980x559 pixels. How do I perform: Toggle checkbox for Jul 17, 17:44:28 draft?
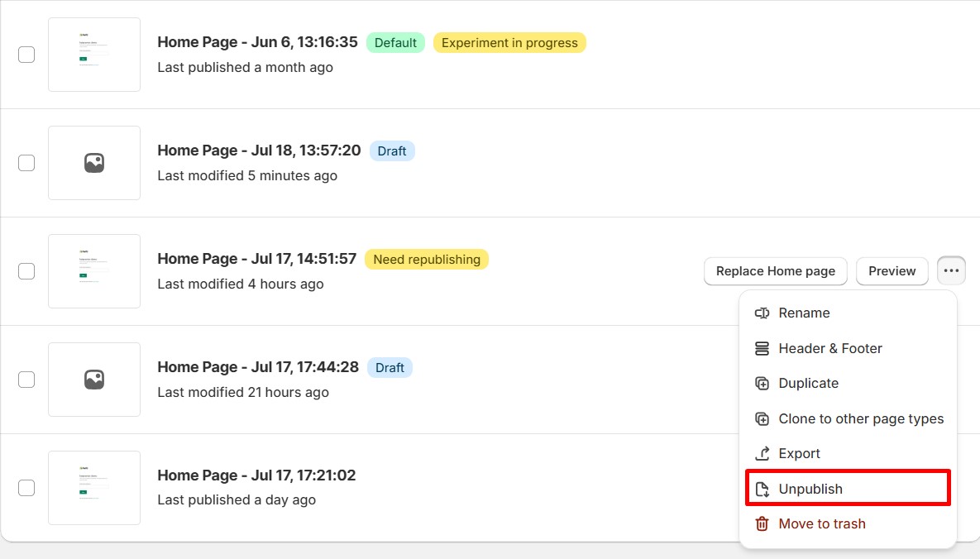(x=26, y=380)
